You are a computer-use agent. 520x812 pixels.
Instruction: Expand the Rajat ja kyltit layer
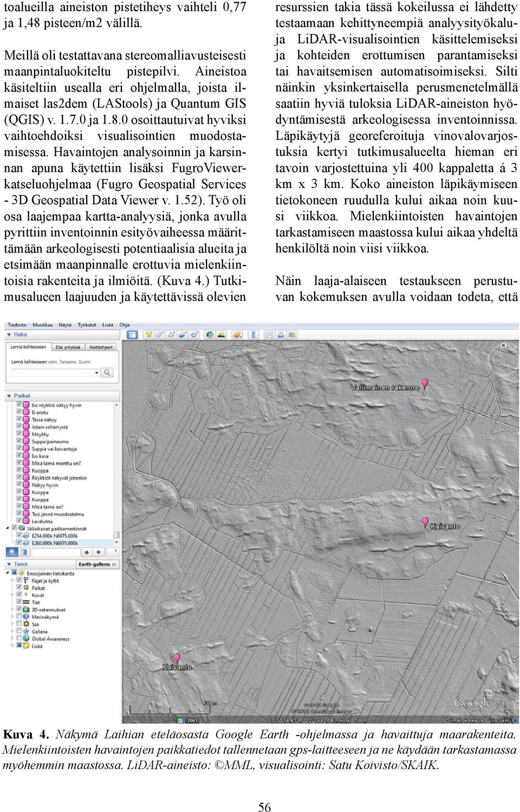pos(12,580)
